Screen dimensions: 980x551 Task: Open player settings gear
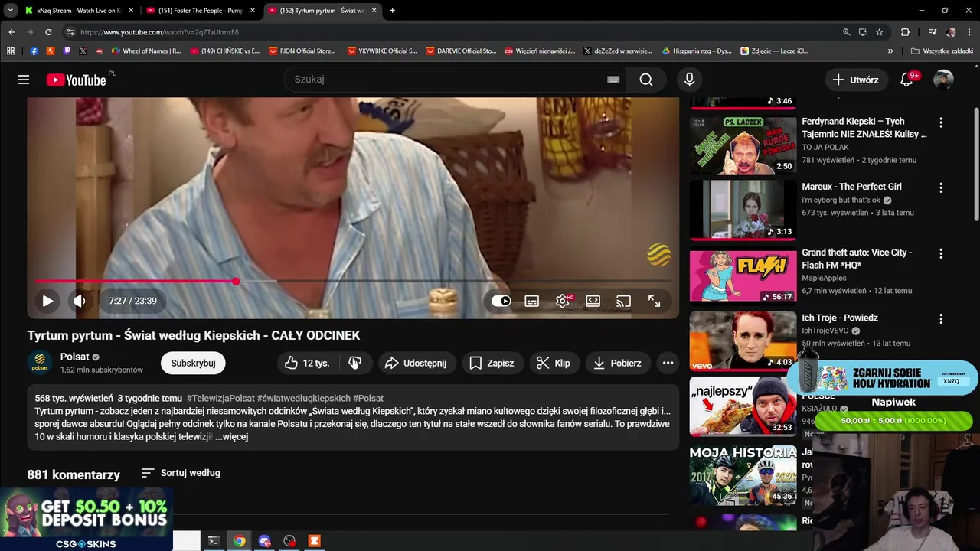pos(563,301)
